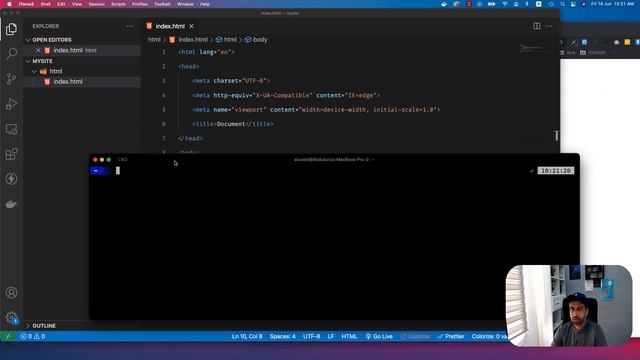
Task: Open the Search view in the activity bar
Action: coord(11,53)
